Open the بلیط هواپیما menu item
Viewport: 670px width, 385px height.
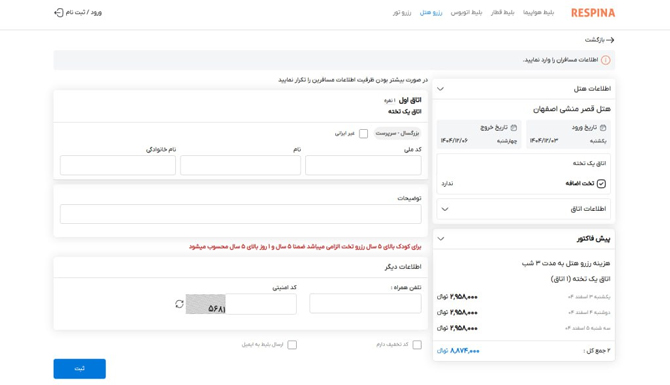[x=538, y=12]
